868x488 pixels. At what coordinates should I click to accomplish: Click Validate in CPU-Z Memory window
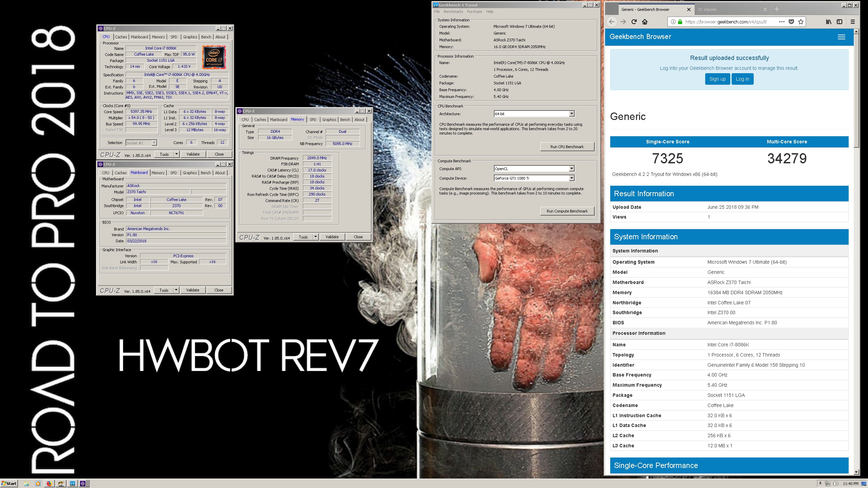(x=332, y=237)
